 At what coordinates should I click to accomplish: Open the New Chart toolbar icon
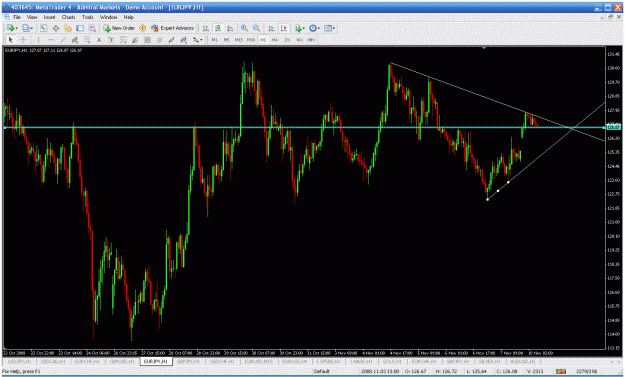(10, 28)
